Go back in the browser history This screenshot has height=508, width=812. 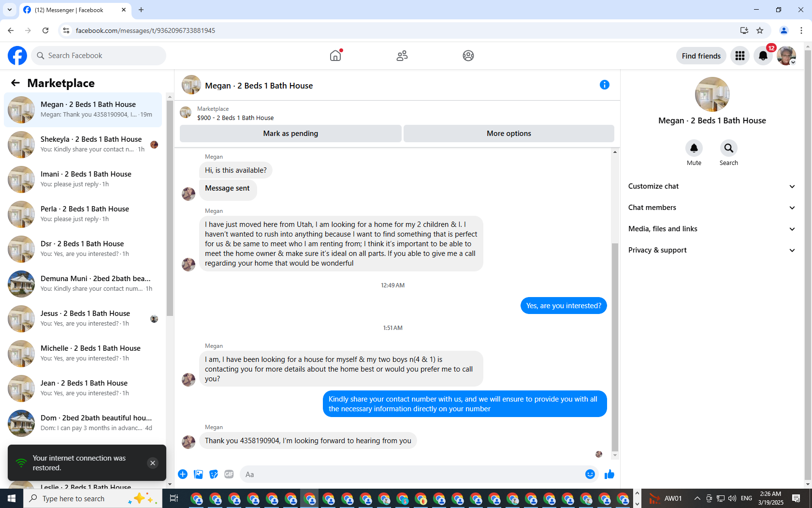tap(11, 30)
